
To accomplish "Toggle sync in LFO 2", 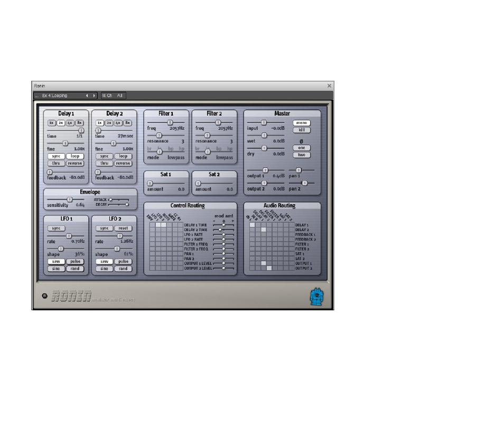I will [105, 229].
